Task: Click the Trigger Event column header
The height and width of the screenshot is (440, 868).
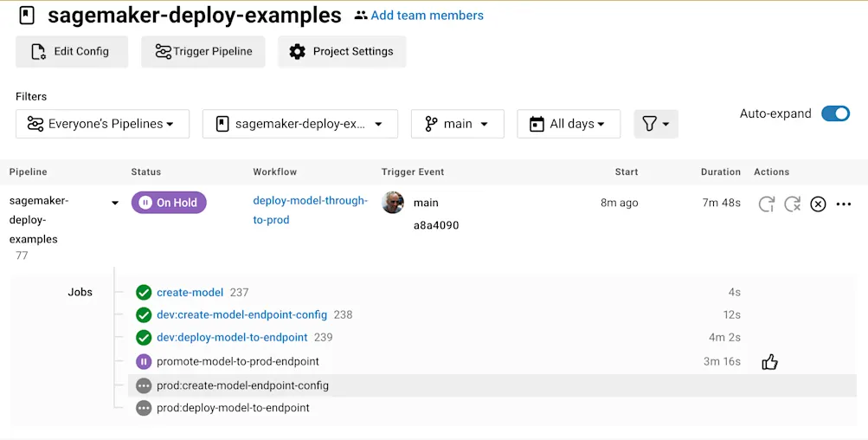Action: pyautogui.click(x=413, y=171)
